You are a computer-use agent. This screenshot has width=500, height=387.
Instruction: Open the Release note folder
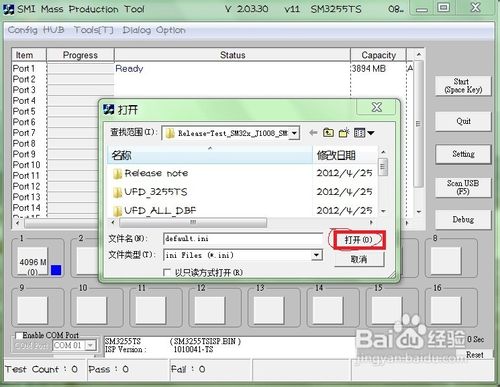point(150,173)
